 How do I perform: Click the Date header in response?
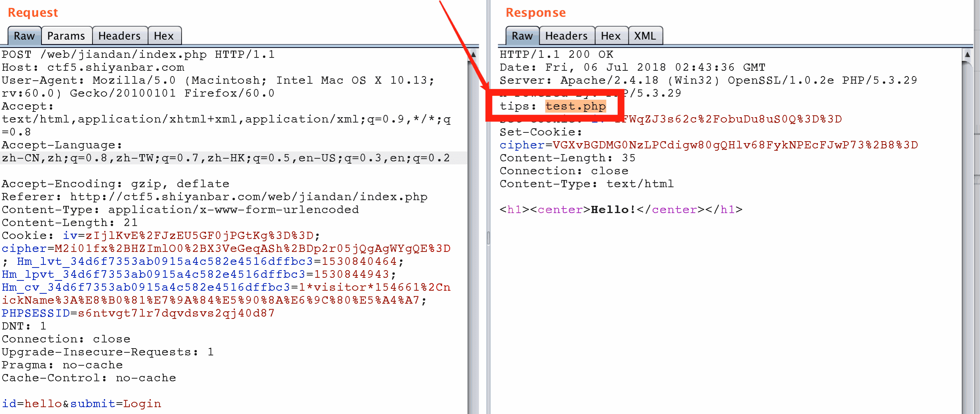tap(633, 67)
